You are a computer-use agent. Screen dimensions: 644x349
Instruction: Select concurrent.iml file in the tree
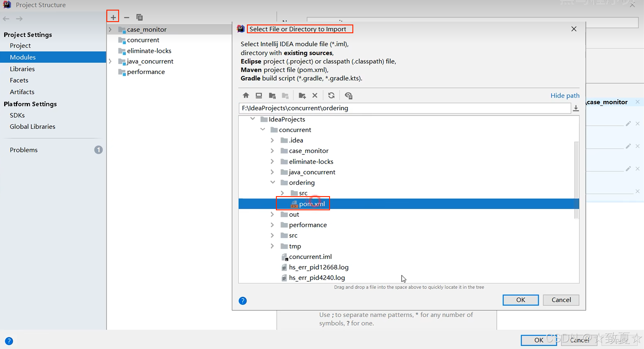pyautogui.click(x=310, y=257)
